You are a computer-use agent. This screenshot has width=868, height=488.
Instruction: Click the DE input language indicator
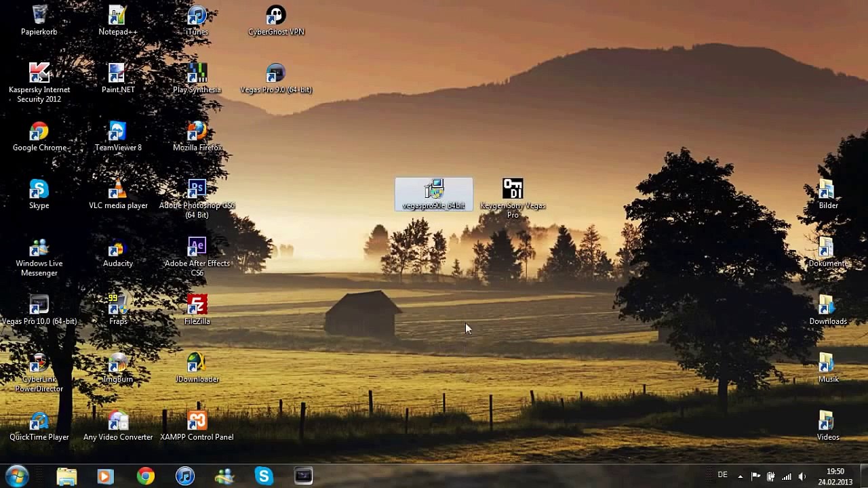(723, 475)
